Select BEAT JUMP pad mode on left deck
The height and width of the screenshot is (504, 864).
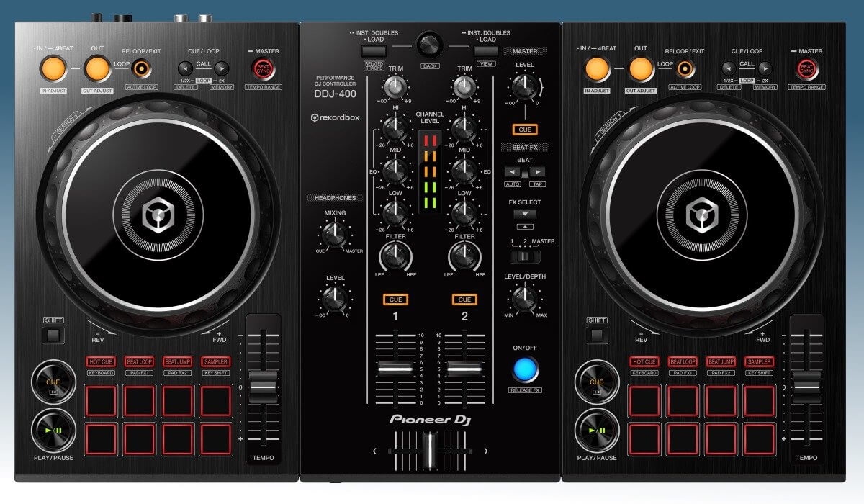(x=178, y=362)
